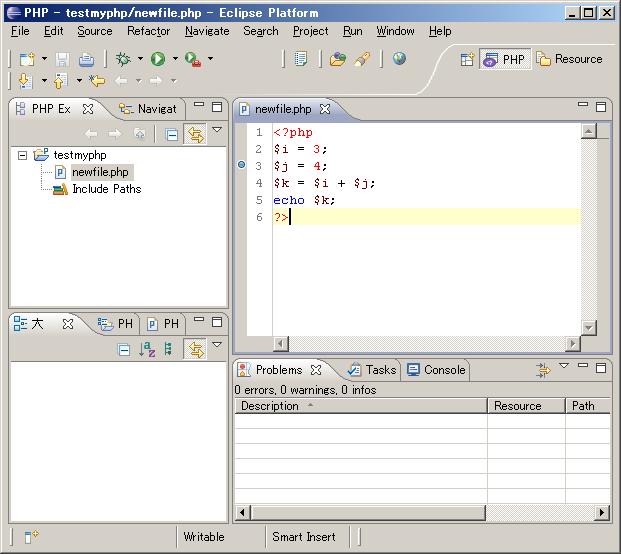Click the Print icon in toolbar

tap(87, 59)
